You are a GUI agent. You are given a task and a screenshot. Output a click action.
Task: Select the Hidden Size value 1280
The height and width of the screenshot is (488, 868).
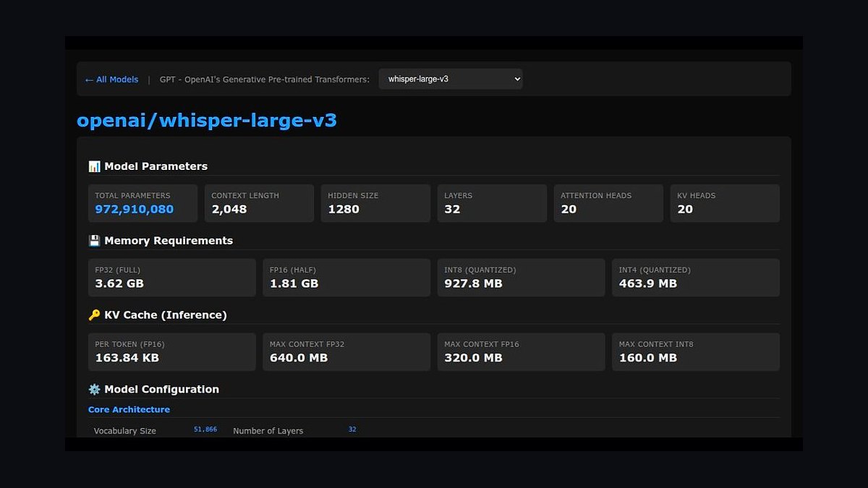tap(344, 210)
